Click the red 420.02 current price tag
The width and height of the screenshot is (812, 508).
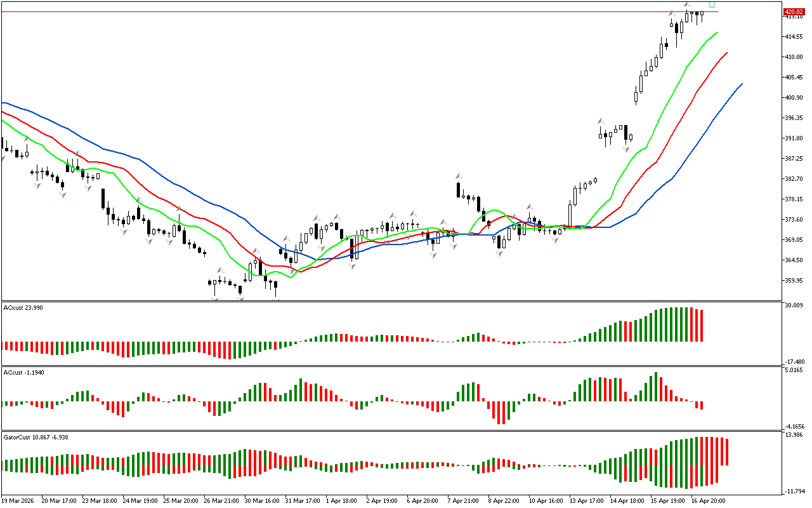[793, 11]
